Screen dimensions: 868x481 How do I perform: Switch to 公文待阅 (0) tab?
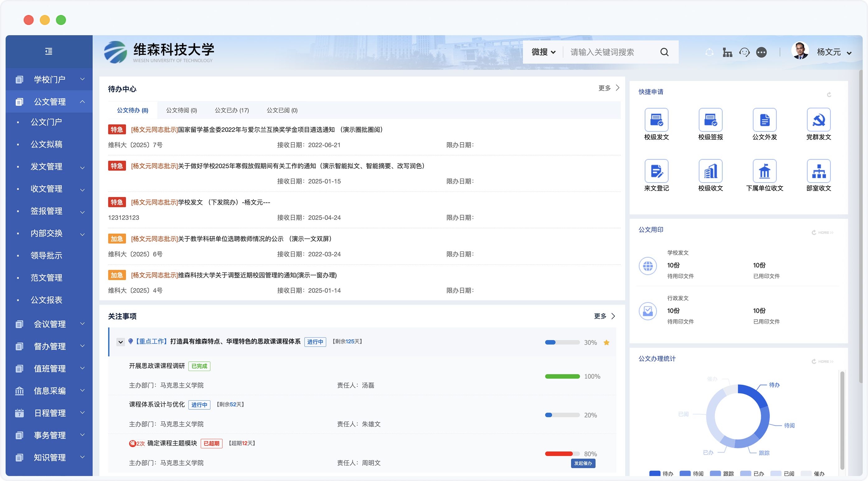(x=181, y=110)
